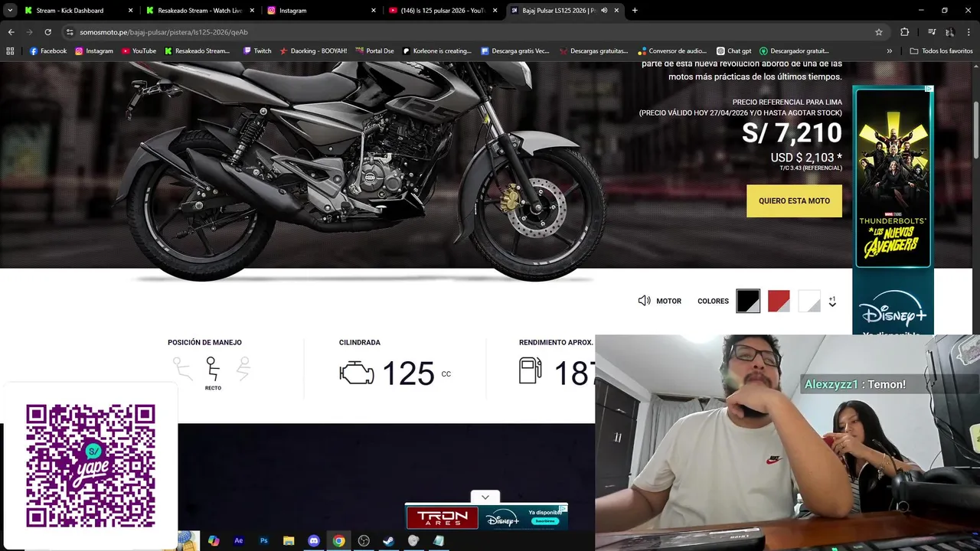Viewport: 980px width, 551px height.
Task: Click the S/ 7,210 price text
Action: (x=792, y=133)
